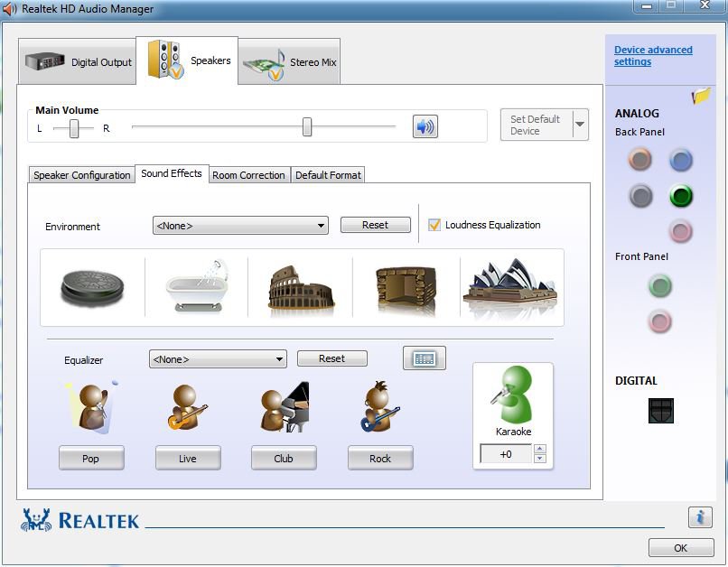Close the Realtek HD Audio Manager window

705,5
